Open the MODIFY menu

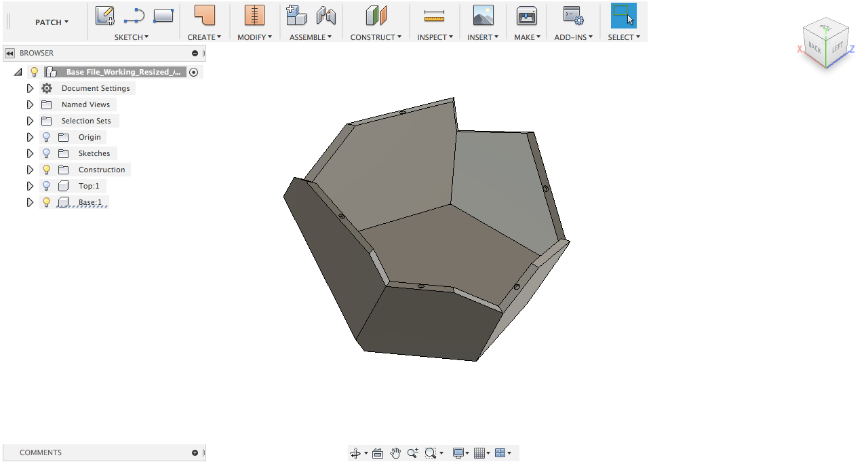254,37
